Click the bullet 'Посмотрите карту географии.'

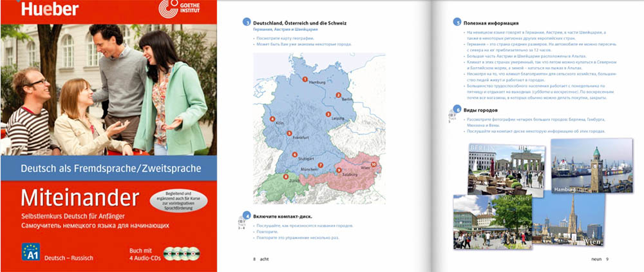[x=285, y=38]
